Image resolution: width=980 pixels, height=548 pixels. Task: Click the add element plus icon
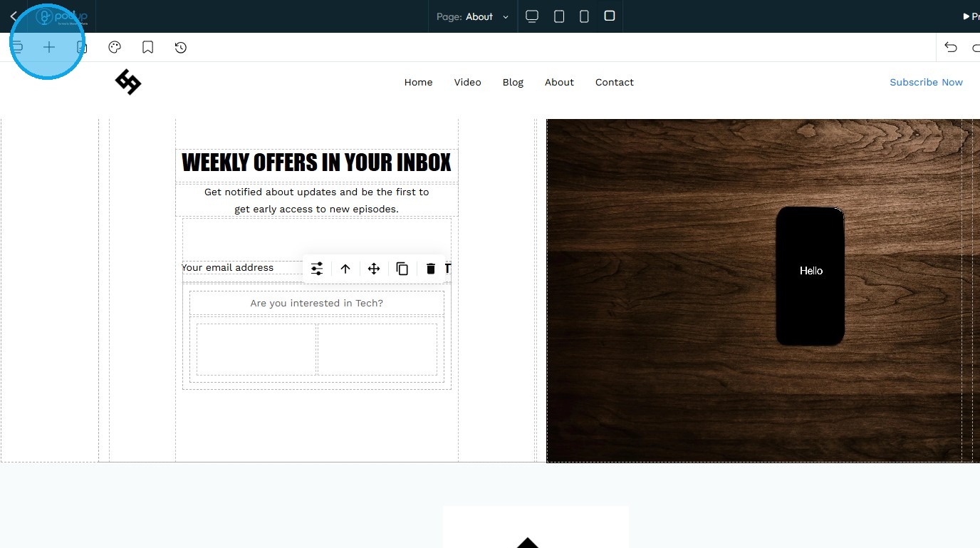48,48
